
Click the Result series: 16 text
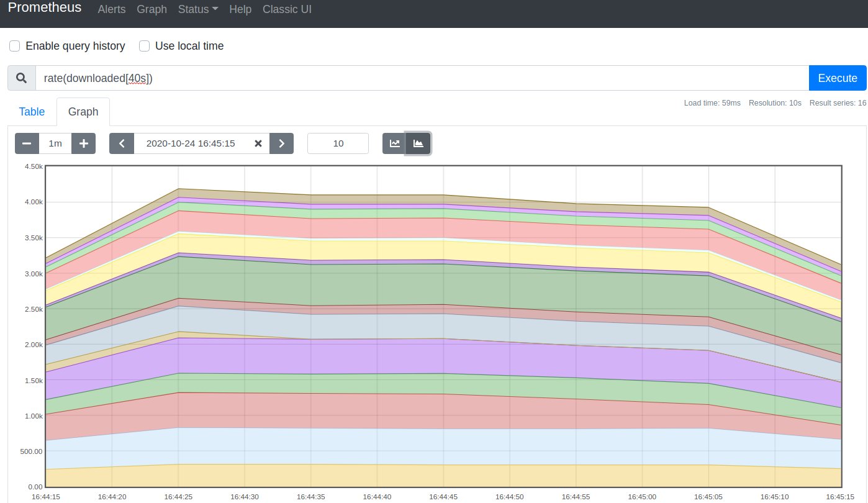[838, 103]
